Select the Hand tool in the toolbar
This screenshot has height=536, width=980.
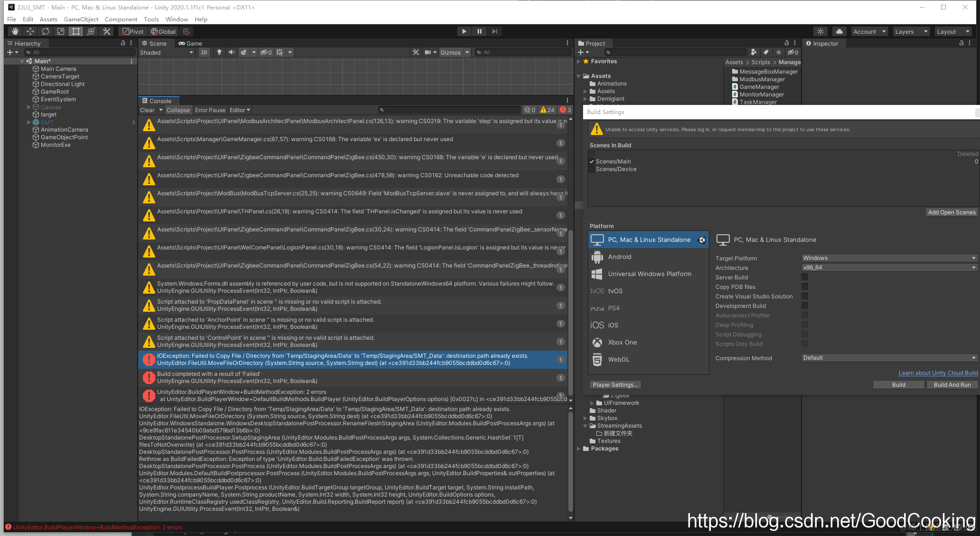tap(15, 31)
